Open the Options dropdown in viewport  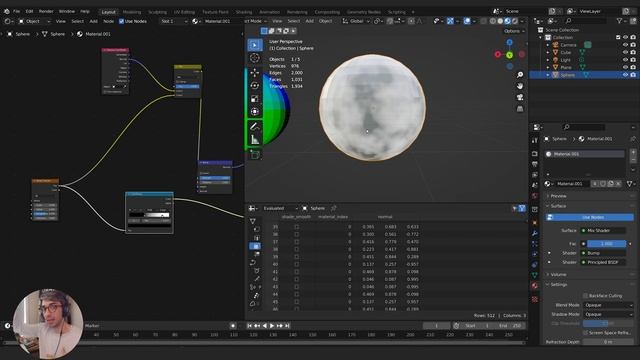pos(513,31)
